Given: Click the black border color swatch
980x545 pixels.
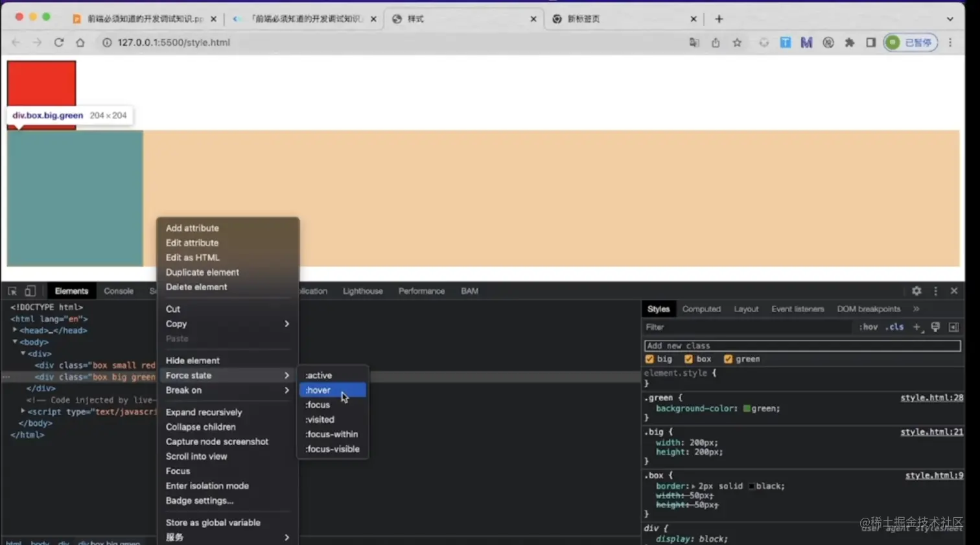Looking at the screenshot, I should pos(752,486).
